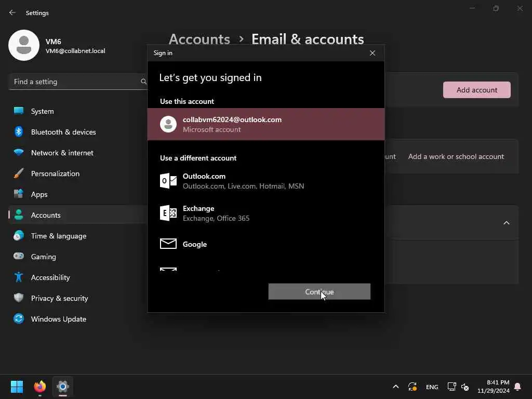The width and height of the screenshot is (532, 399).
Task: Click the Gaming controller icon
Action: [x=19, y=256]
